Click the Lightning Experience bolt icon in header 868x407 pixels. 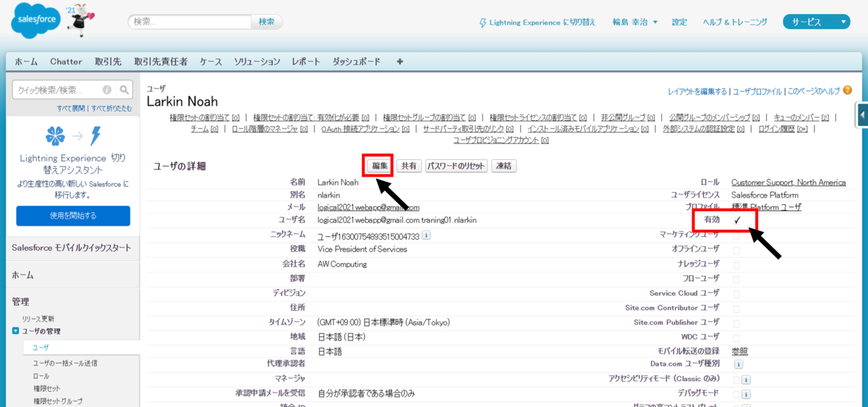483,22
